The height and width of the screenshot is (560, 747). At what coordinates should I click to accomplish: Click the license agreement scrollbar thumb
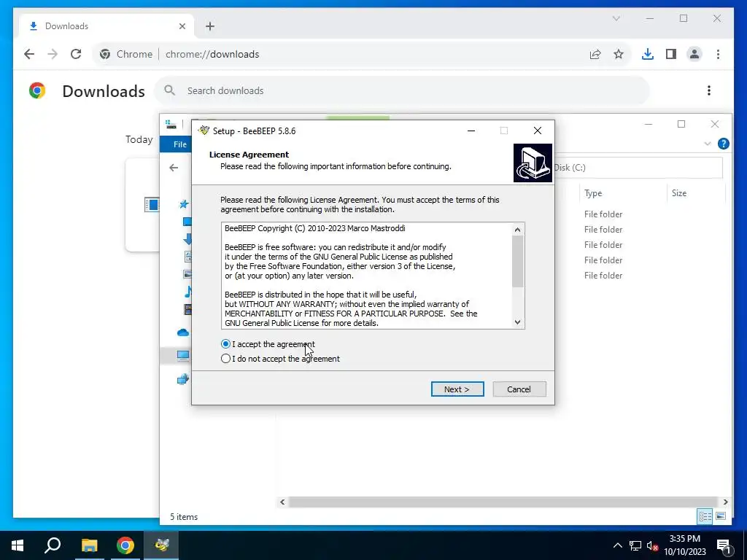[517, 262]
